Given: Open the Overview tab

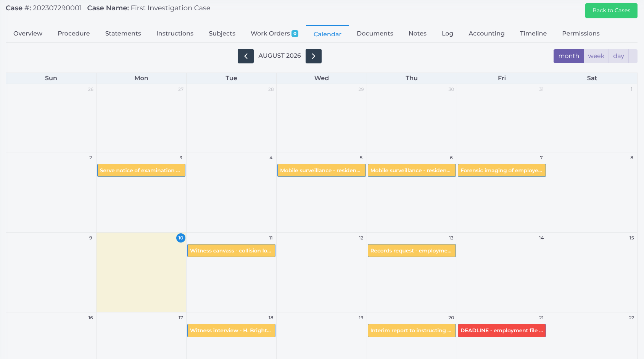Looking at the screenshot, I should coord(28,34).
